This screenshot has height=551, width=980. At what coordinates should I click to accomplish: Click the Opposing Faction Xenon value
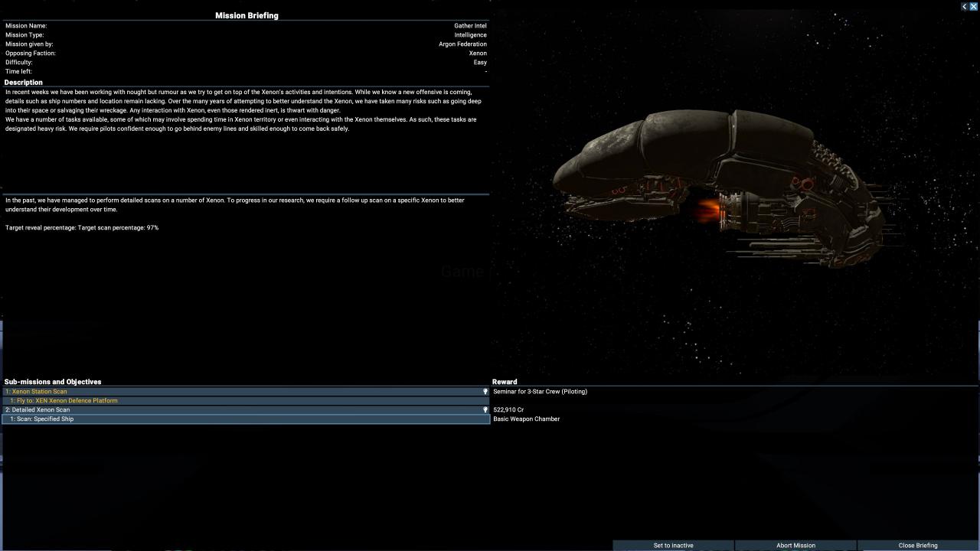tap(478, 54)
